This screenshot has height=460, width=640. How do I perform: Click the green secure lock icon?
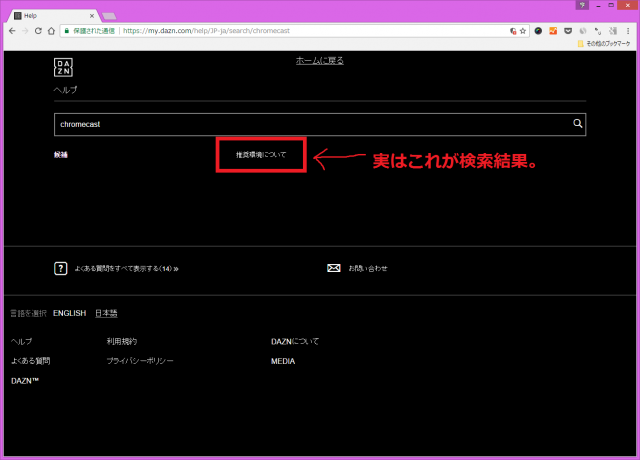67,31
